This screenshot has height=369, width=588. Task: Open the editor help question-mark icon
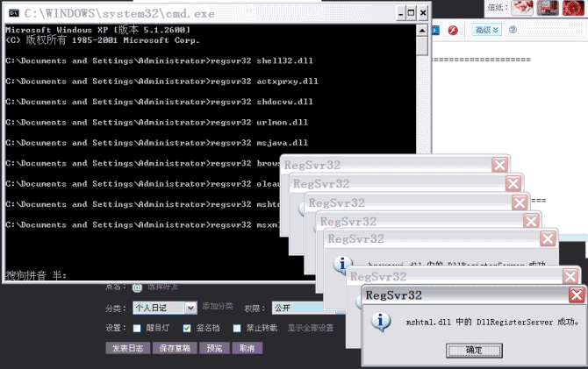click(x=513, y=30)
